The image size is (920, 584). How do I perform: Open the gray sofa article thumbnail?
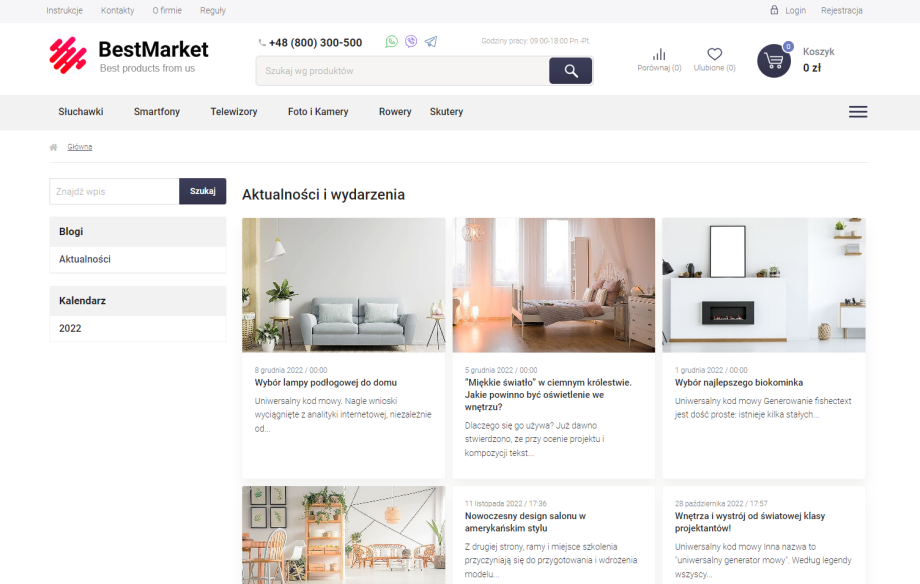(x=343, y=285)
